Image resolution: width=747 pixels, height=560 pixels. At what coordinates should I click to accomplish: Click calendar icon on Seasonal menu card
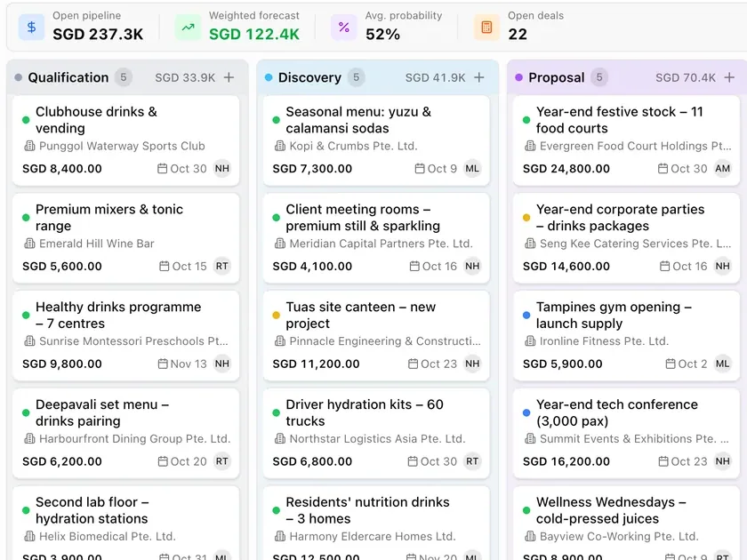click(420, 169)
